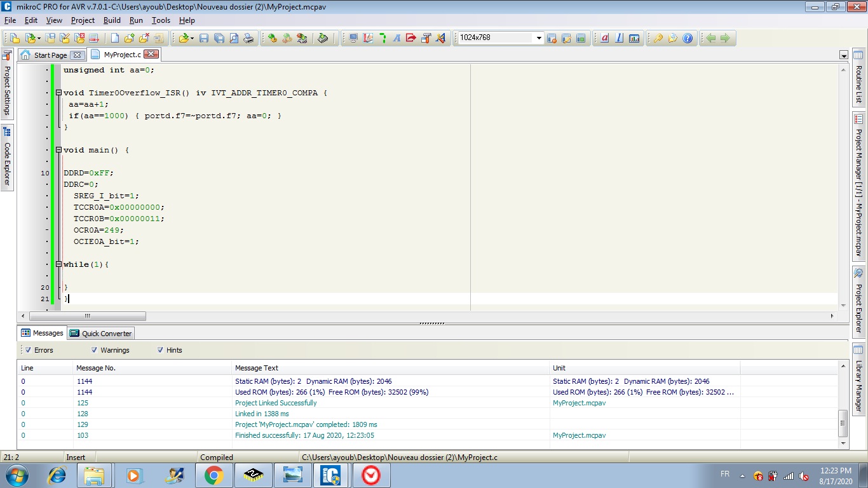
Task: Create a new blank file from toolbar
Action: pos(114,38)
